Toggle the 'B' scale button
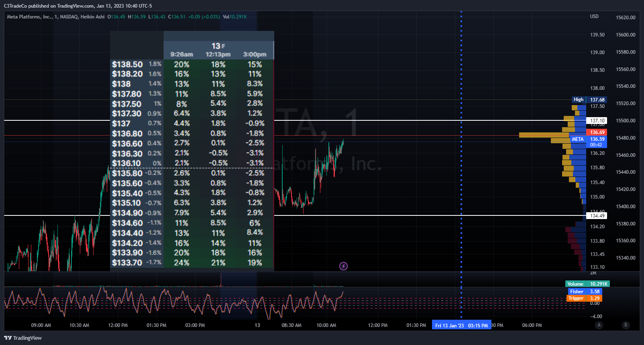 coord(626,325)
